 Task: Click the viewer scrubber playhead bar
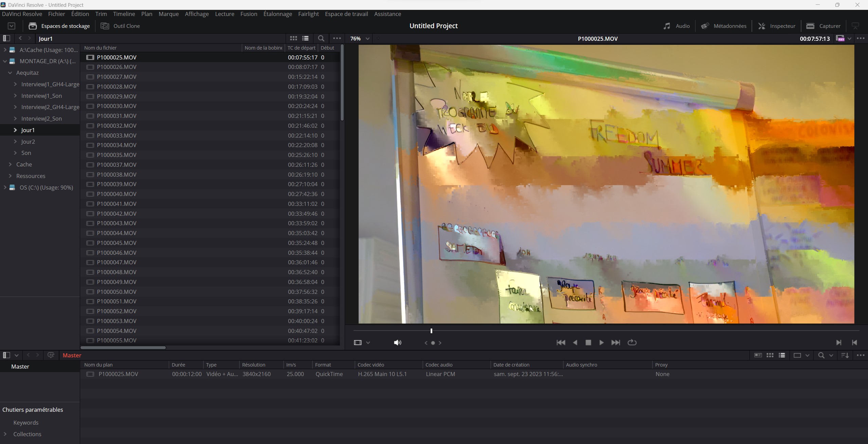[x=431, y=331]
